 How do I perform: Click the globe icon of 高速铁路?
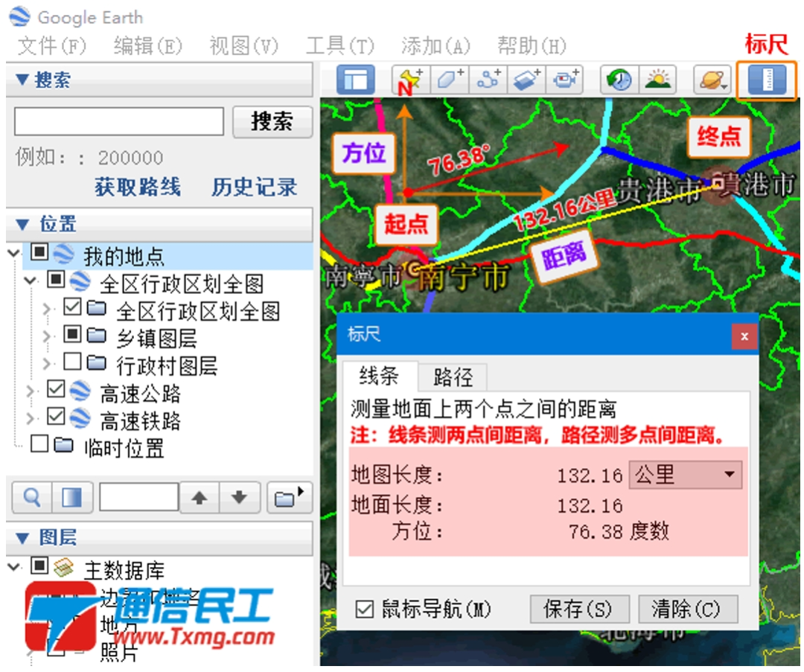click(x=80, y=418)
